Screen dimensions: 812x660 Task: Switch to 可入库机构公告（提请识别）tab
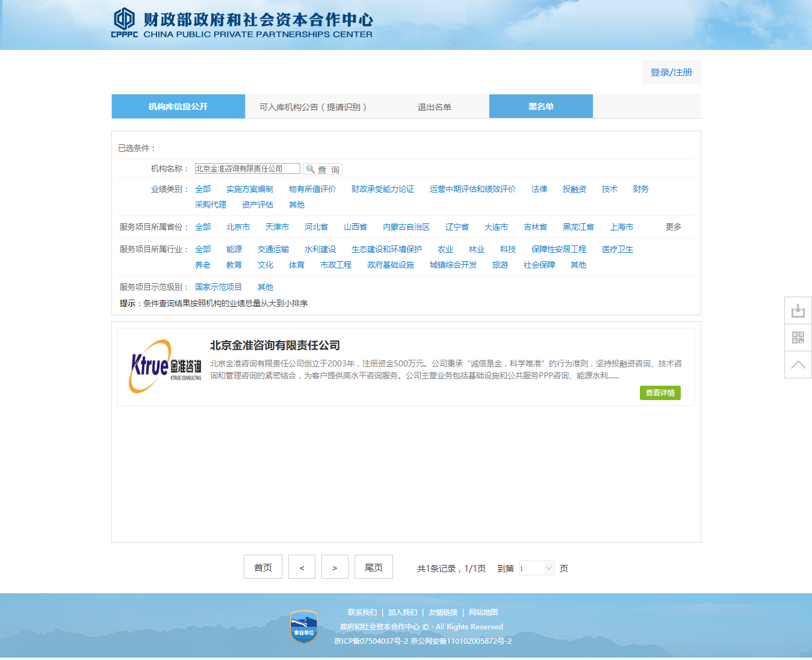pos(313,106)
